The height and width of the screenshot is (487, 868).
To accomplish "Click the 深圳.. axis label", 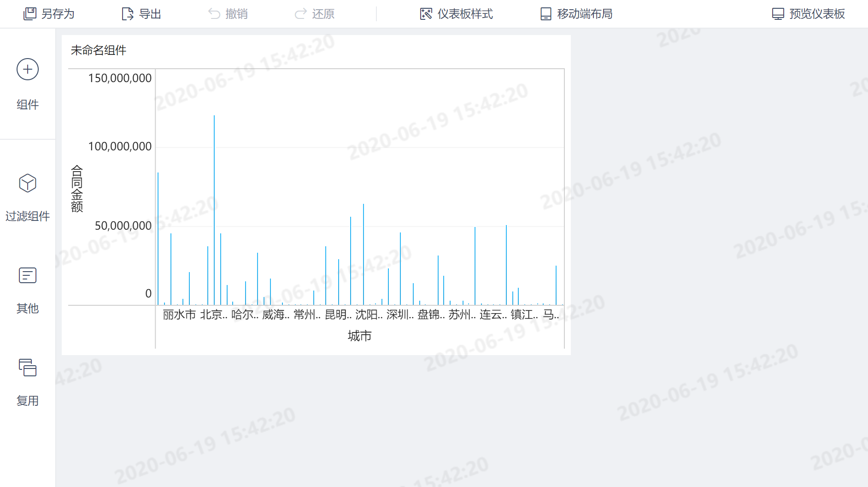I will 400,315.
